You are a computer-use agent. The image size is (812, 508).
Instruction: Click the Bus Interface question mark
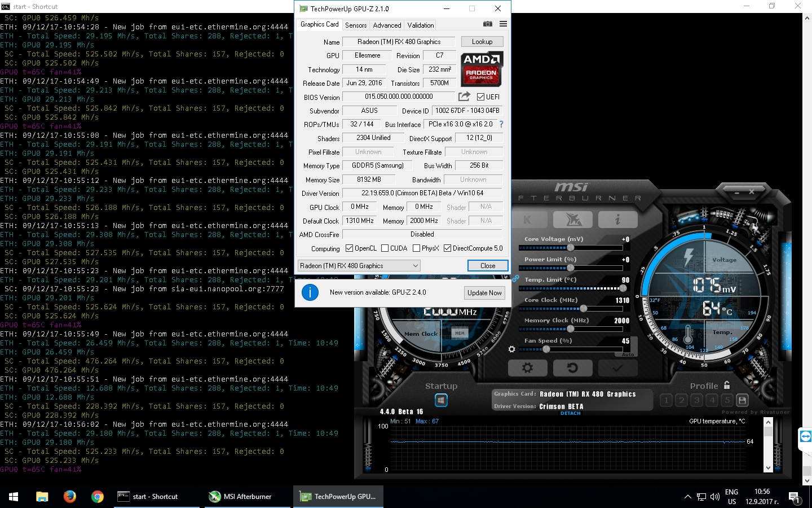(501, 124)
